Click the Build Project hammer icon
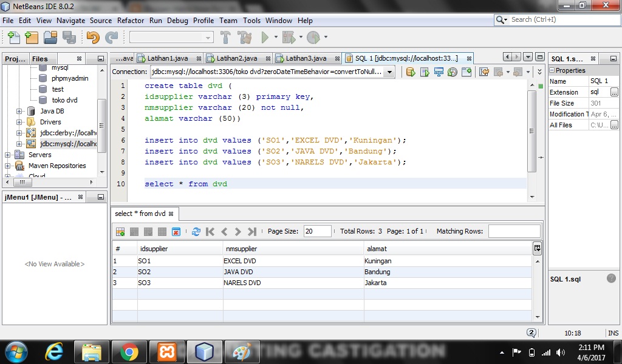 [x=225, y=37]
